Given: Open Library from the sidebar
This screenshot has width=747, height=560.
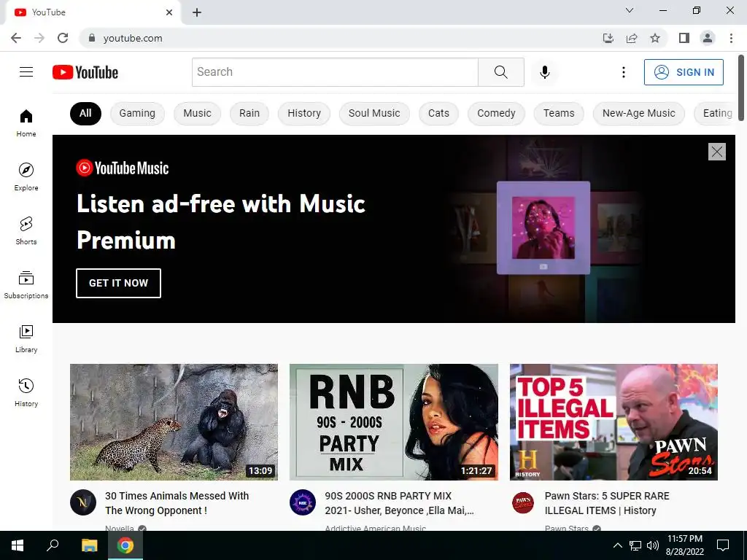Looking at the screenshot, I should coord(26,338).
